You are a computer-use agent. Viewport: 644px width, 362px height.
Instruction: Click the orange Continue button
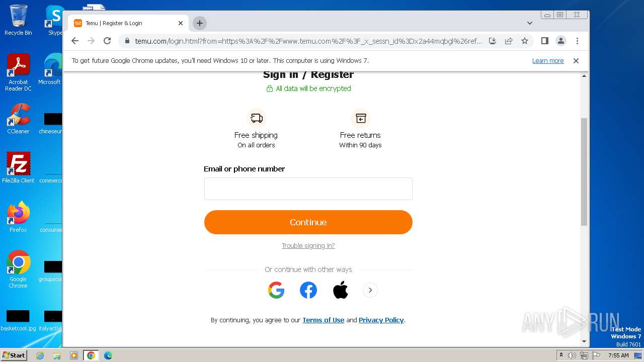[308, 222]
